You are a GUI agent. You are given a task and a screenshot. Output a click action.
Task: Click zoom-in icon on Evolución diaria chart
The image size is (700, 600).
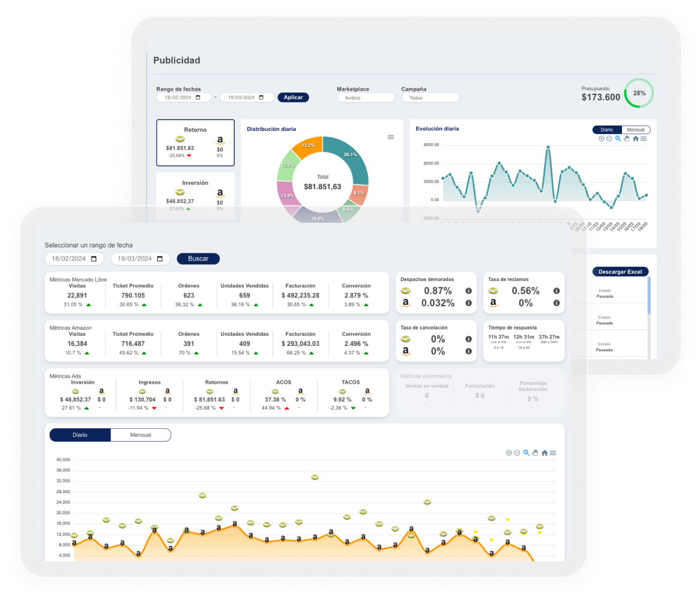coord(602,139)
